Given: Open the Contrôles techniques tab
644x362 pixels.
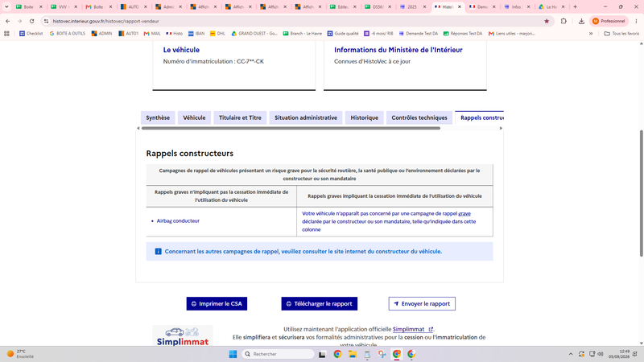Looking at the screenshot, I should (419, 117).
